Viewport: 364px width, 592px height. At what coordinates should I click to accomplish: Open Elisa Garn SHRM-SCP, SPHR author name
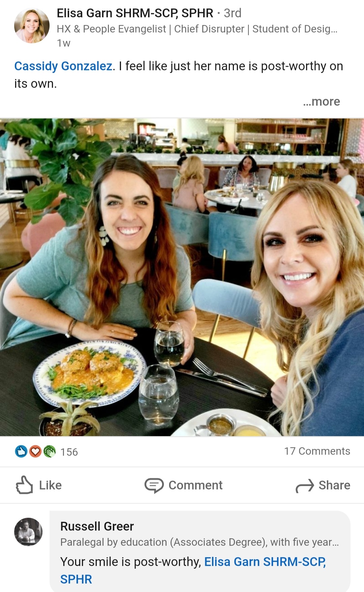click(x=135, y=13)
